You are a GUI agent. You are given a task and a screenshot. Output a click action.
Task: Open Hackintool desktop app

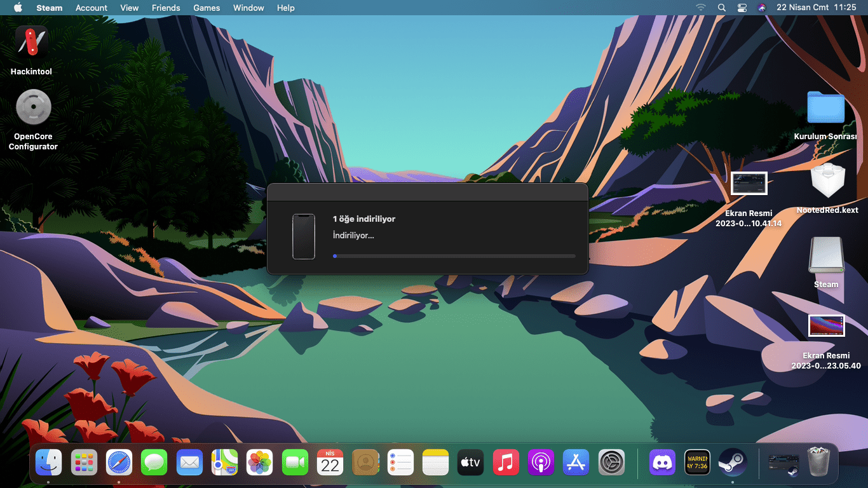point(31,43)
